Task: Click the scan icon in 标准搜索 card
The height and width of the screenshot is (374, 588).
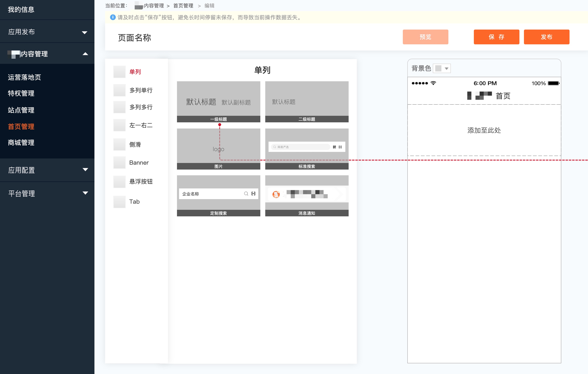Action: point(340,147)
